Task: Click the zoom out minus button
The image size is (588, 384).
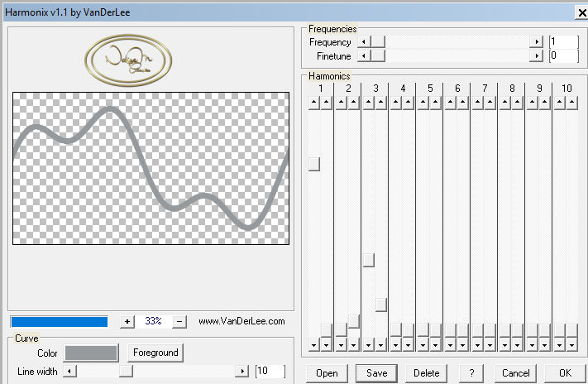Action: (180, 321)
